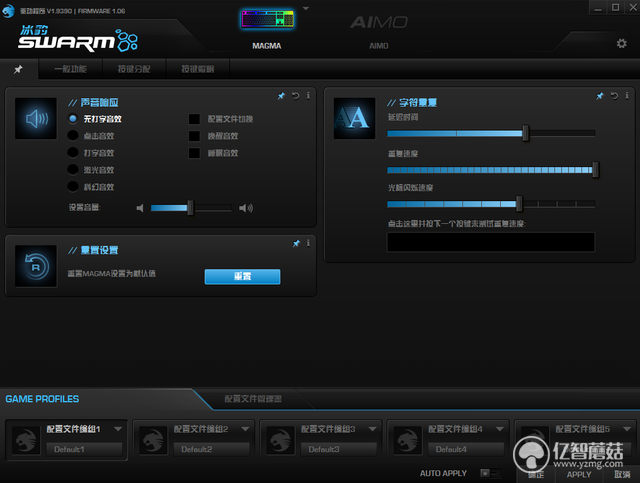This screenshot has height=483, width=640.
Task: Open the 配置文件编组3 dropdown arrow
Action: (373, 429)
